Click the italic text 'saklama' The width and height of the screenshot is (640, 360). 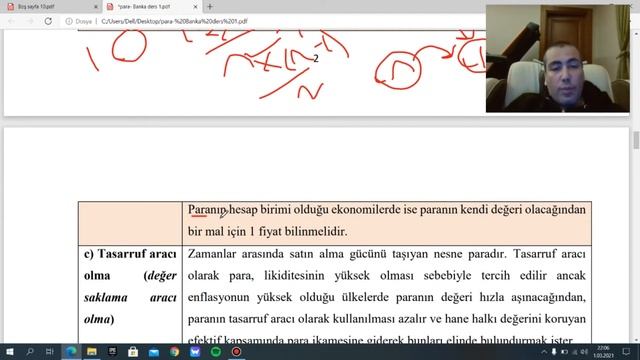click(x=106, y=297)
